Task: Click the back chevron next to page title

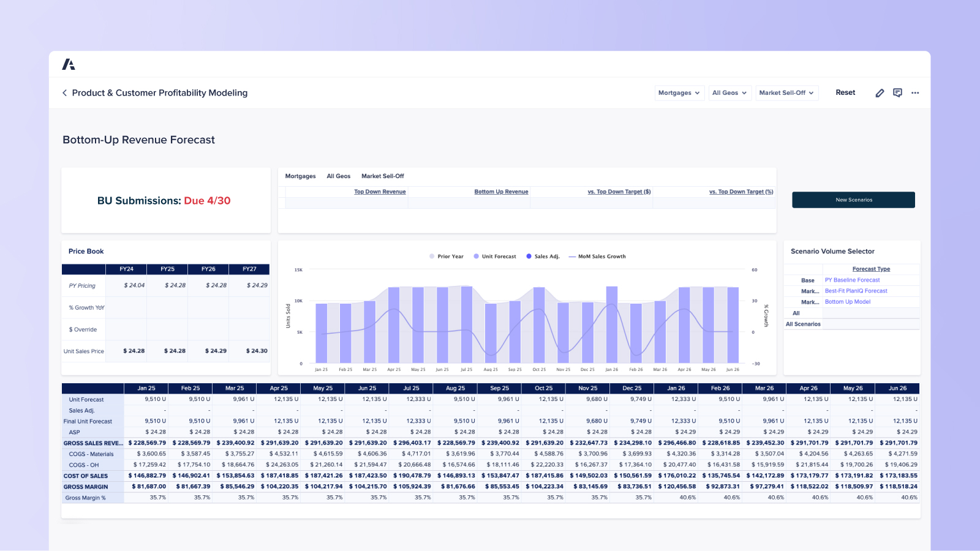Action: pyautogui.click(x=65, y=92)
